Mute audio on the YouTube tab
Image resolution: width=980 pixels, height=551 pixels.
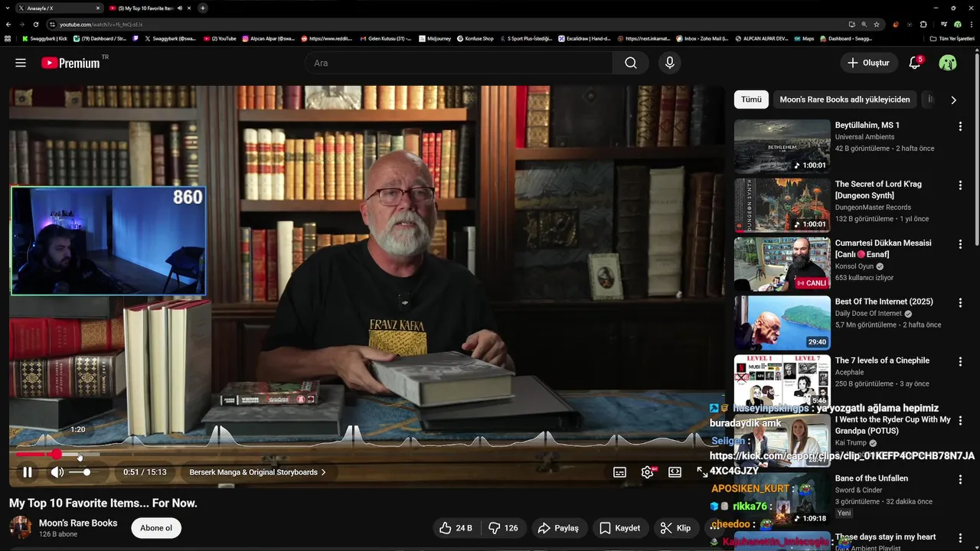(180, 8)
